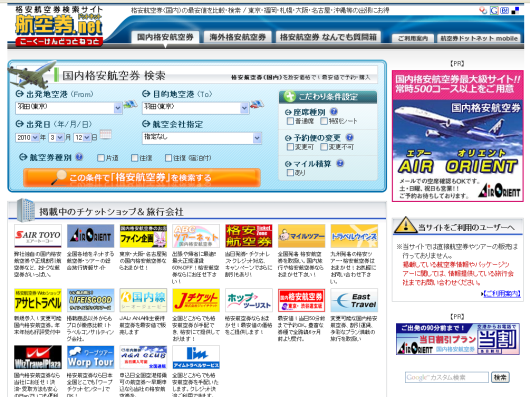Tick the マイル積算 あり checkbox
This screenshot has height=397, width=530.
(x=290, y=173)
